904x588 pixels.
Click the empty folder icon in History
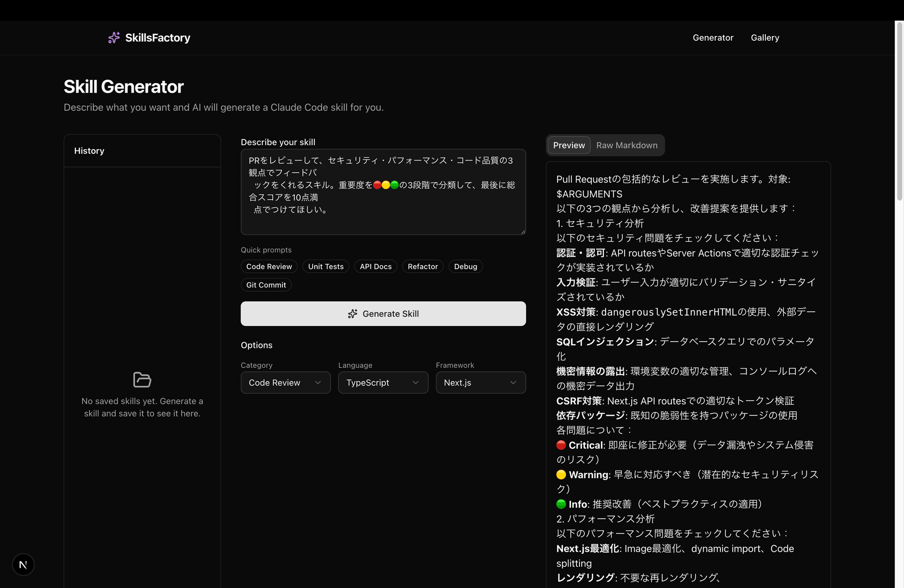[142, 380]
